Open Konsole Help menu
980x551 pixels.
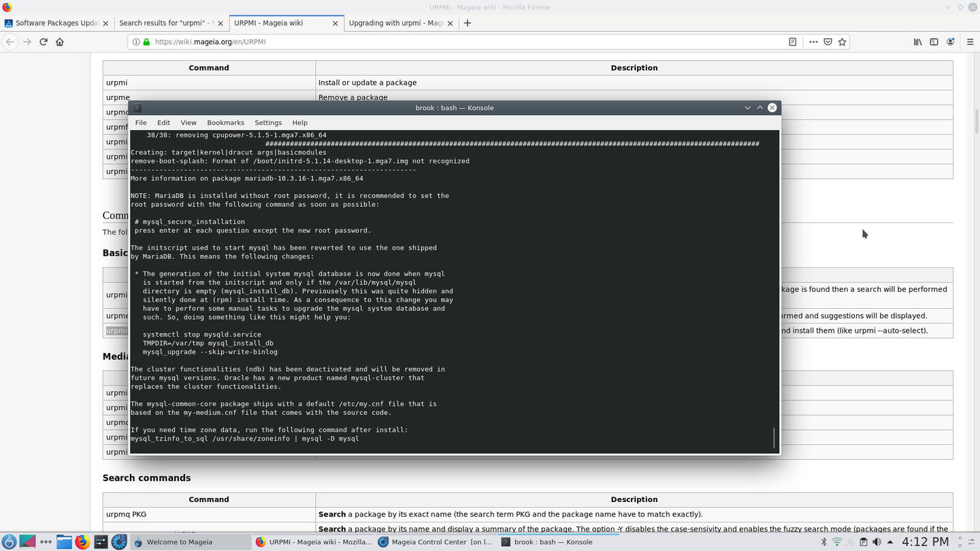[300, 122]
